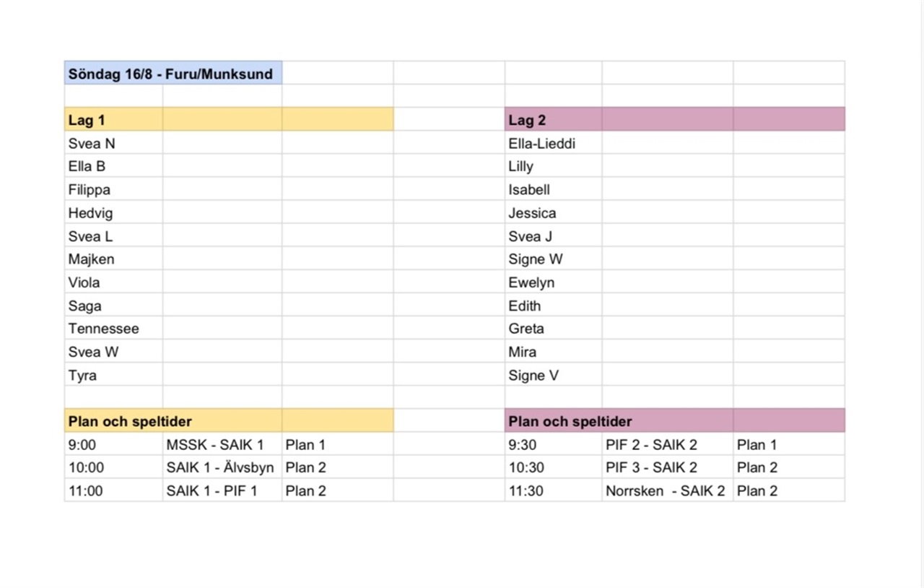Image resolution: width=924 pixels, height=588 pixels.
Task: Select the 9:00 time cell
Action: (114, 444)
